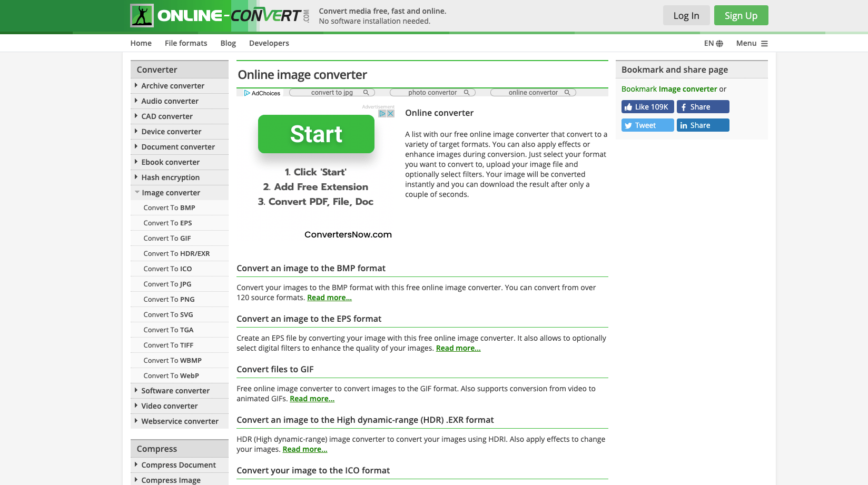Open the hamburger Menu icon
This screenshot has width=868, height=485.
pos(765,43)
